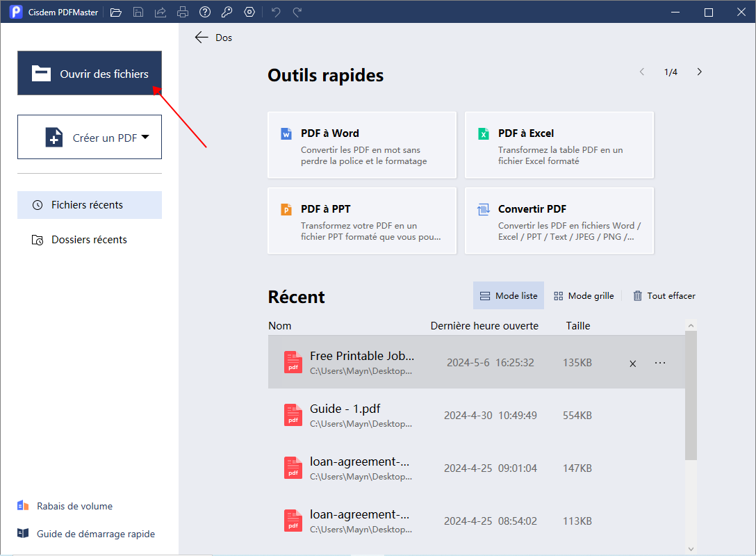756x556 pixels.
Task: Switch to Mode grille view
Action: [x=584, y=295]
